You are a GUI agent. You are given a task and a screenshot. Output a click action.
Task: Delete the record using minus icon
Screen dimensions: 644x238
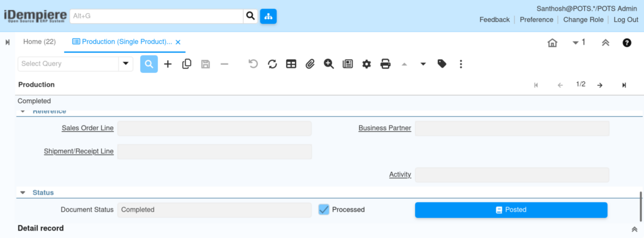point(225,64)
